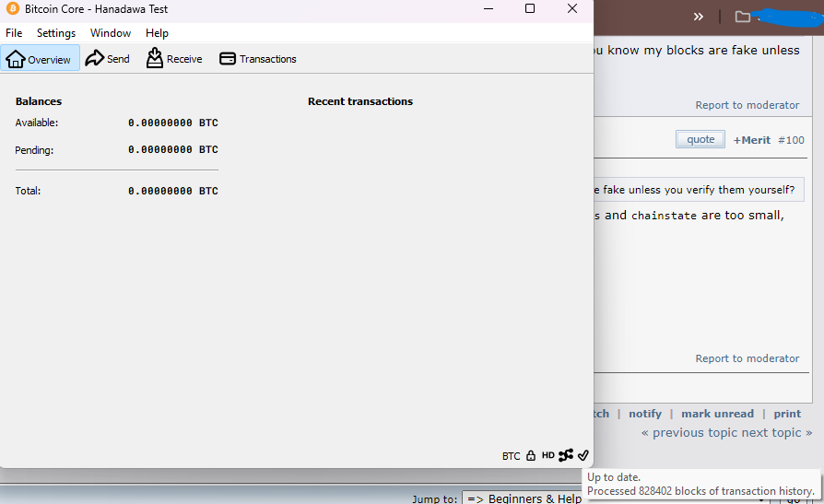Click the browser bookmarks overflow chevron
The width and height of the screenshot is (824, 504).
(698, 17)
